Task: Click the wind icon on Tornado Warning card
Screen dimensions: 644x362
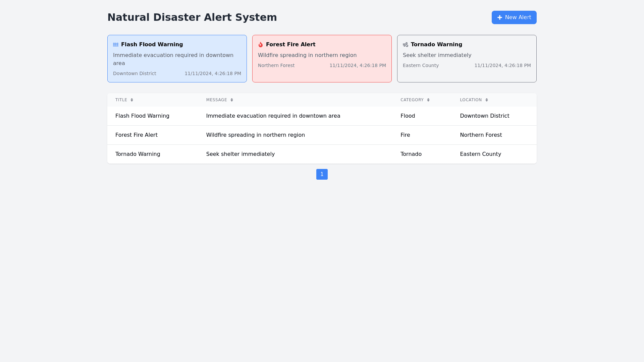Action: point(406,45)
